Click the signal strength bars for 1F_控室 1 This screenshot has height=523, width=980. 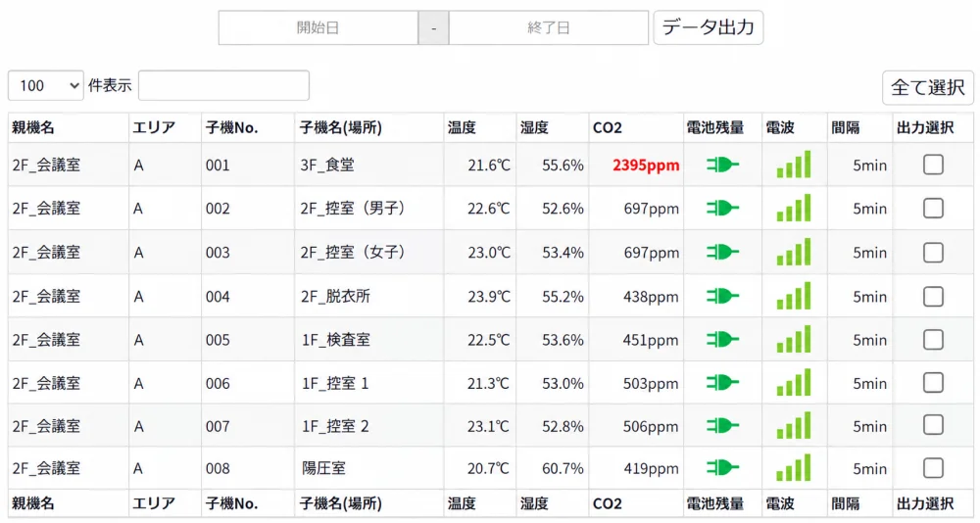click(x=794, y=382)
